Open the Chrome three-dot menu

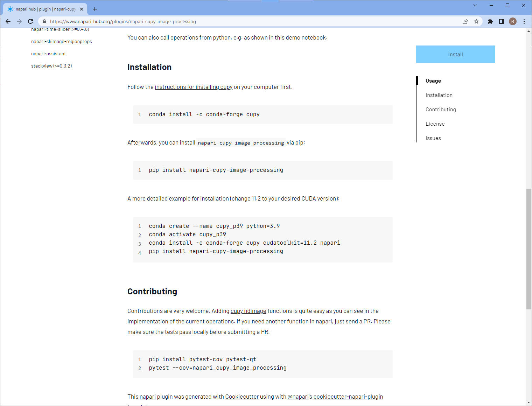pos(524,21)
